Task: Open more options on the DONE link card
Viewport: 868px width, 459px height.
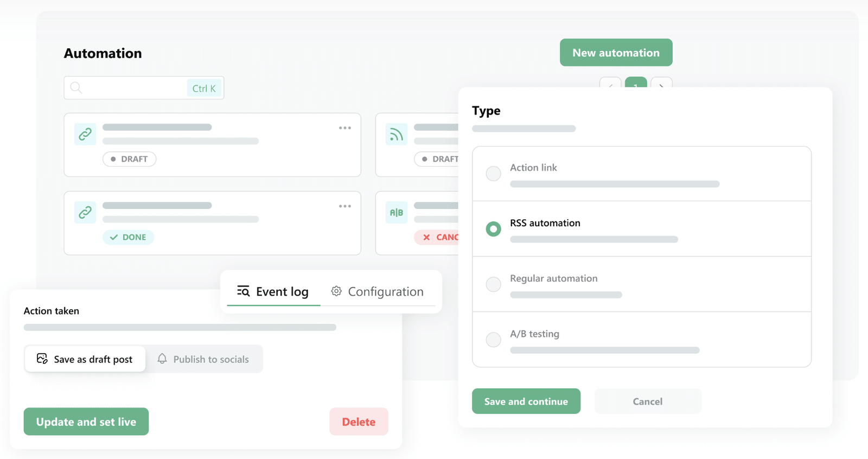Action: coord(345,206)
